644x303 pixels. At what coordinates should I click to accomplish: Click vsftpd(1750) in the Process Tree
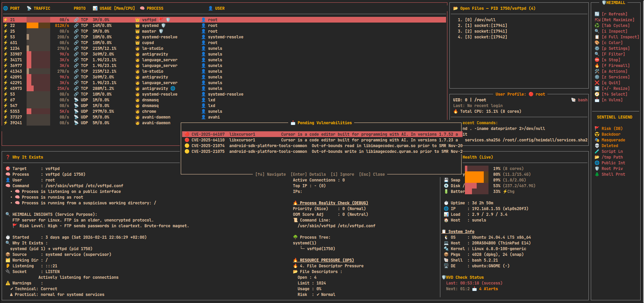pos(321,249)
